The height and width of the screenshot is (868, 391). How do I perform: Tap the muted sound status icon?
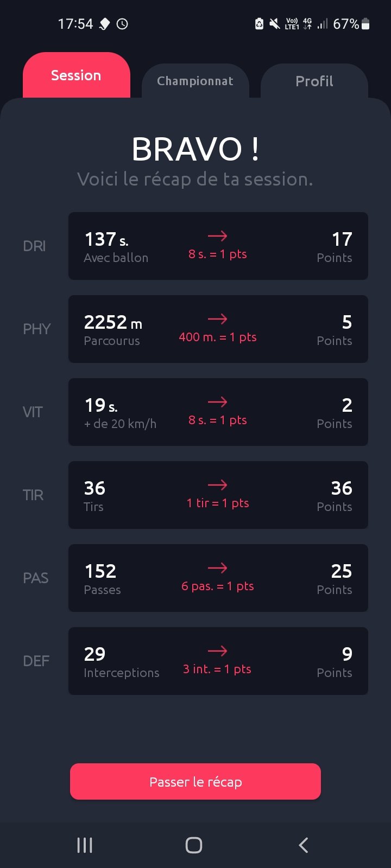pyautogui.click(x=275, y=24)
